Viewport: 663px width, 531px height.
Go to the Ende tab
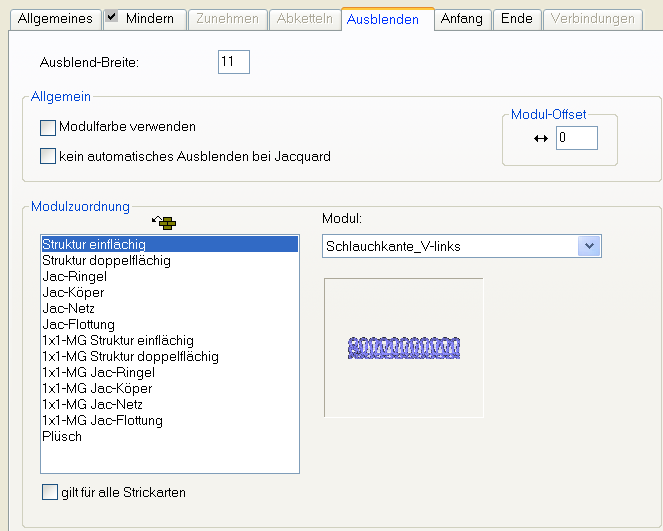point(516,19)
